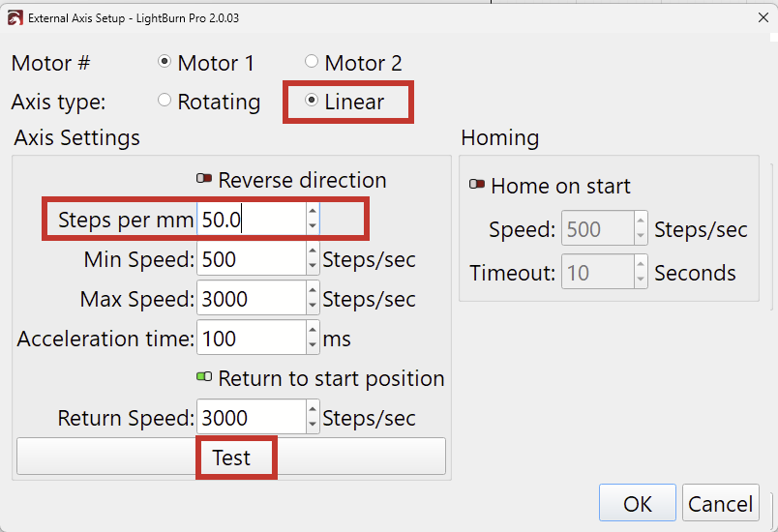Image resolution: width=778 pixels, height=532 pixels.
Task: Enable the Home on start toggle
Action: click(477, 186)
